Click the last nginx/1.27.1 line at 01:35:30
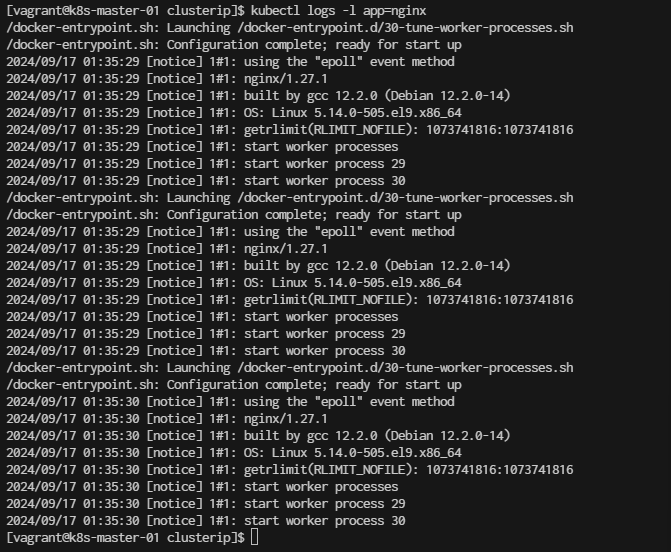The image size is (671, 552). 167,419
